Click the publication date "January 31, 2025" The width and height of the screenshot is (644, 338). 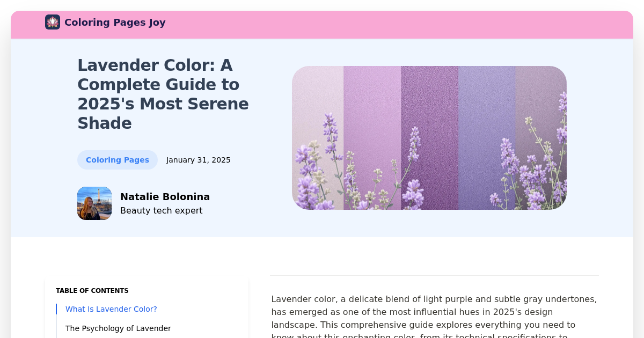[x=198, y=159]
